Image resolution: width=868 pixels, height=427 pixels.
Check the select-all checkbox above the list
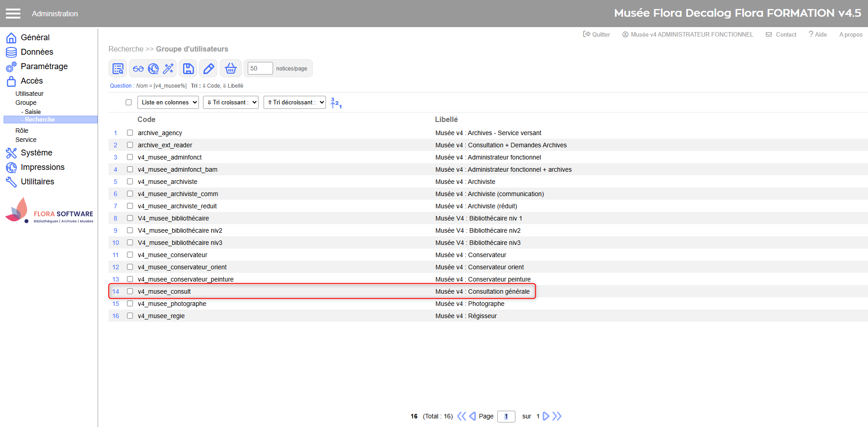[129, 103]
